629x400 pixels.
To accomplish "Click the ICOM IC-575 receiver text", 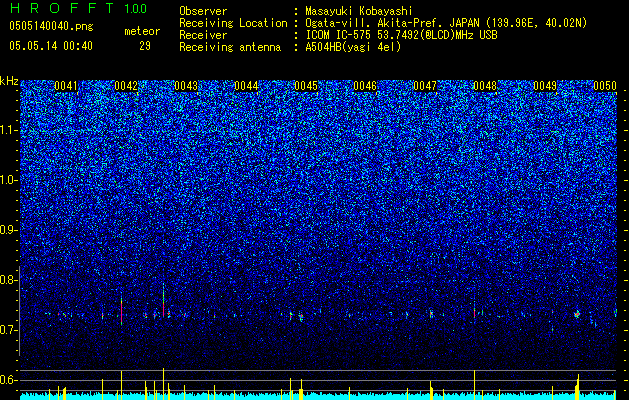I will point(402,35).
